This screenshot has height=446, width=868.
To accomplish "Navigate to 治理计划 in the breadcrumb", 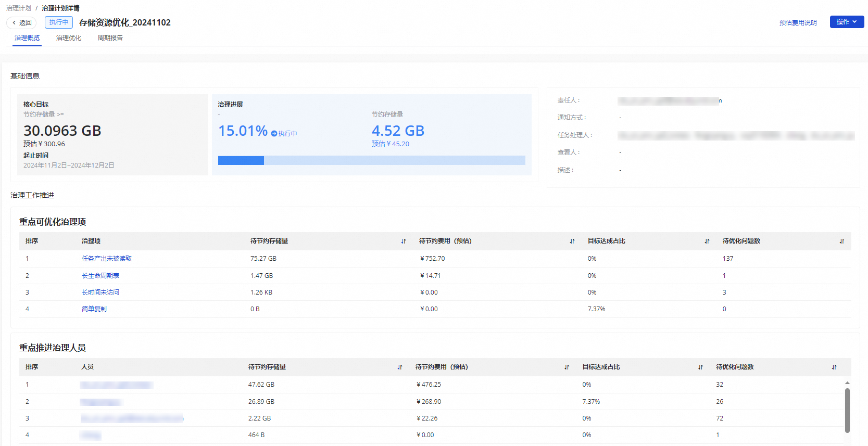I will [19, 8].
